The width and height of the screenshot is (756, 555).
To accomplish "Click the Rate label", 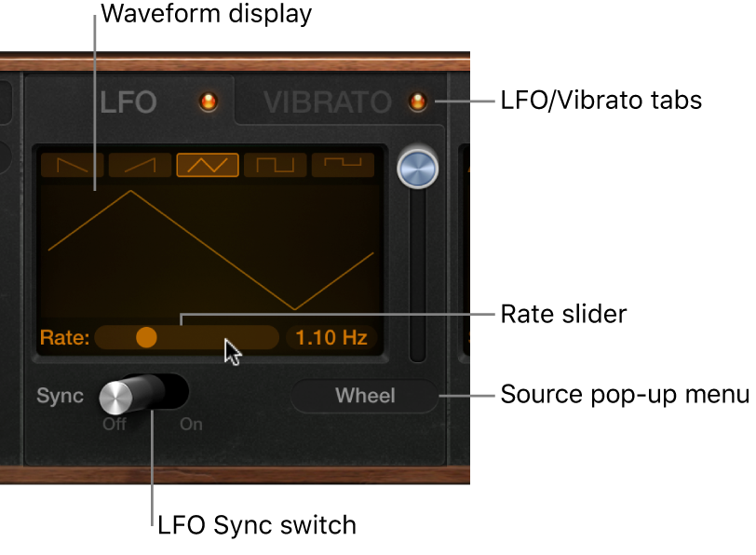I will click(x=65, y=337).
